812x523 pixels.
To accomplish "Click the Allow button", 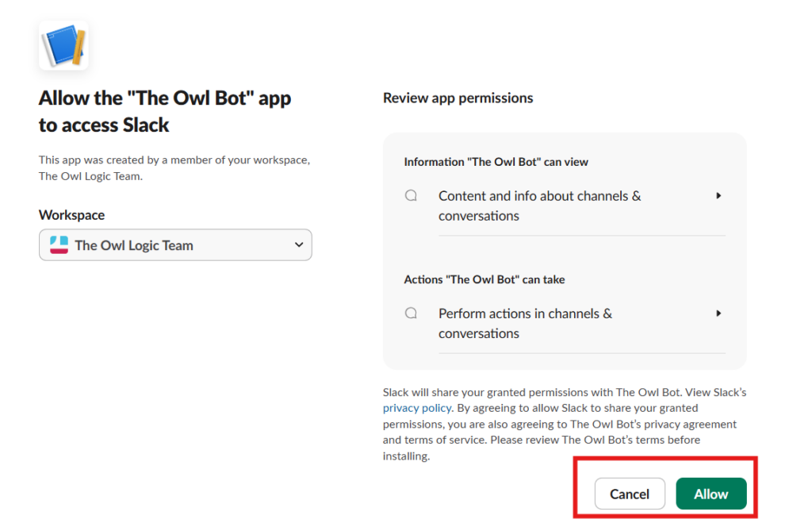I will (x=711, y=494).
